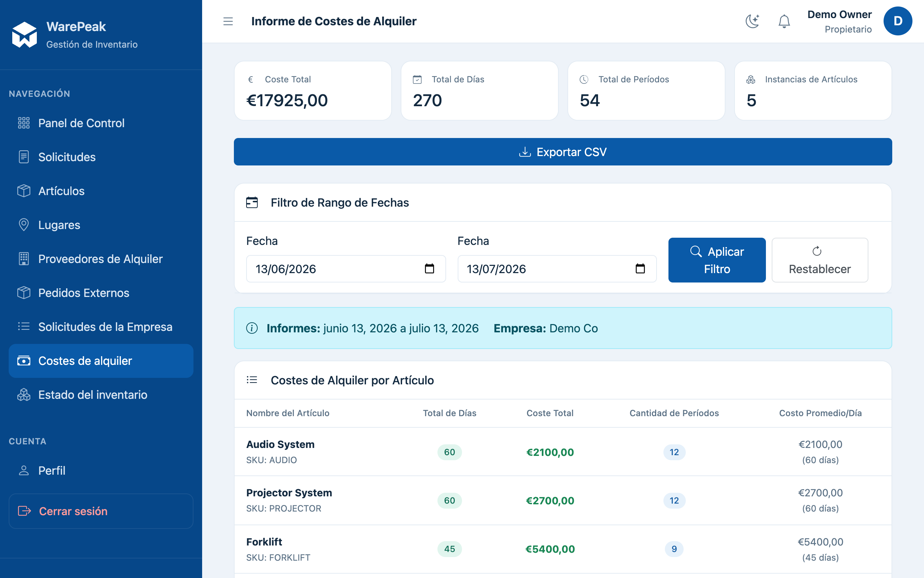Click Restablecer button
This screenshot has height=578, width=924.
coord(820,260)
